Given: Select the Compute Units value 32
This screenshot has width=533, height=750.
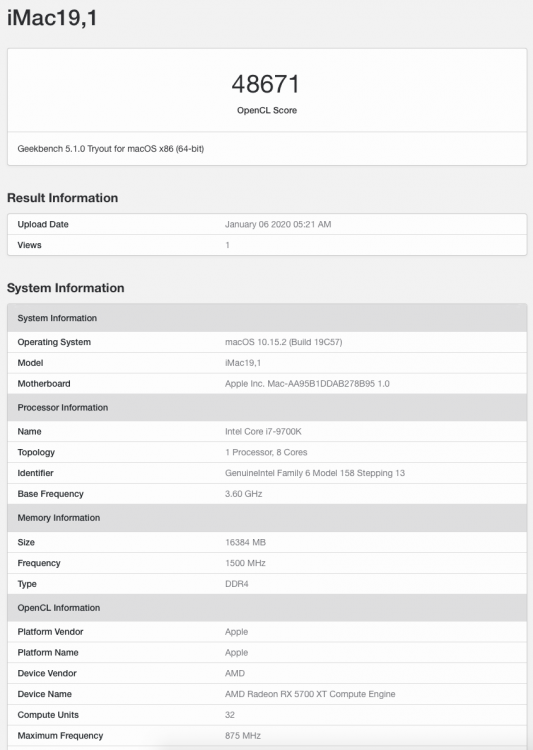Looking at the screenshot, I should [x=230, y=715].
